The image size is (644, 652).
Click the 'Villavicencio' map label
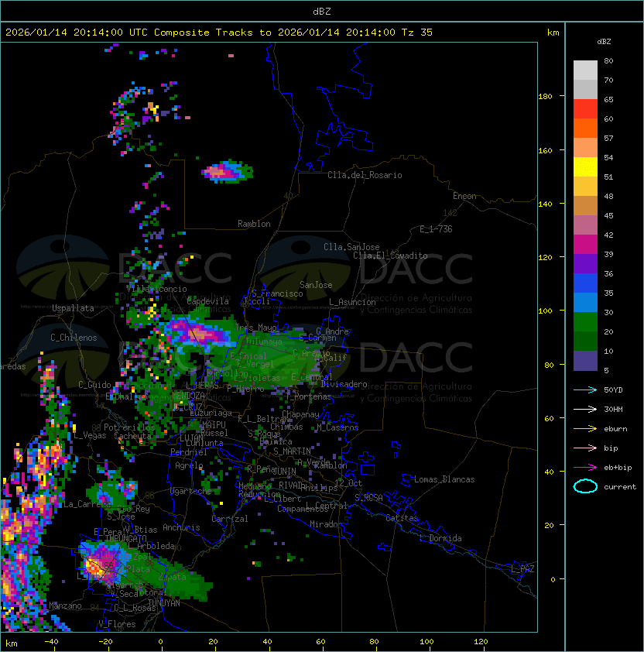[156, 289]
